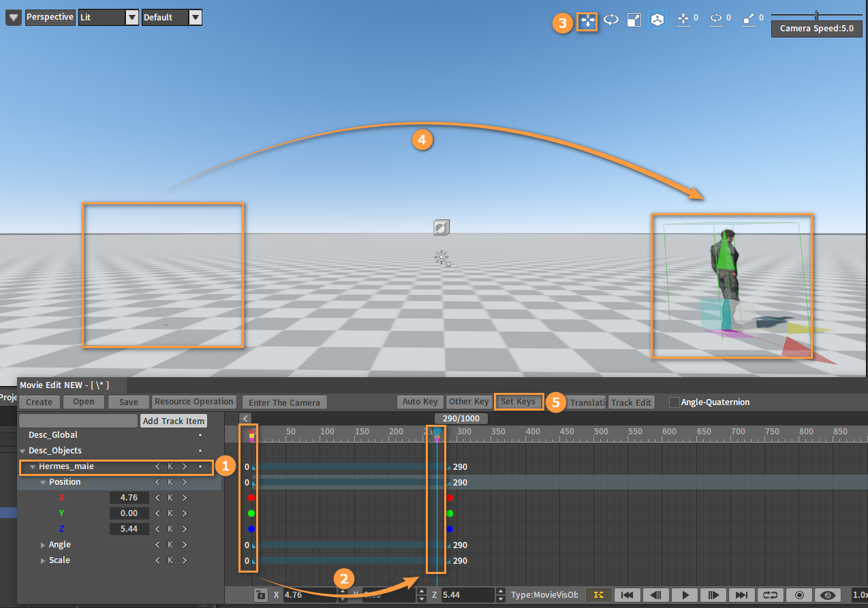Toggle the Desc_Objects dot indicator
The height and width of the screenshot is (608, 868).
[200, 451]
